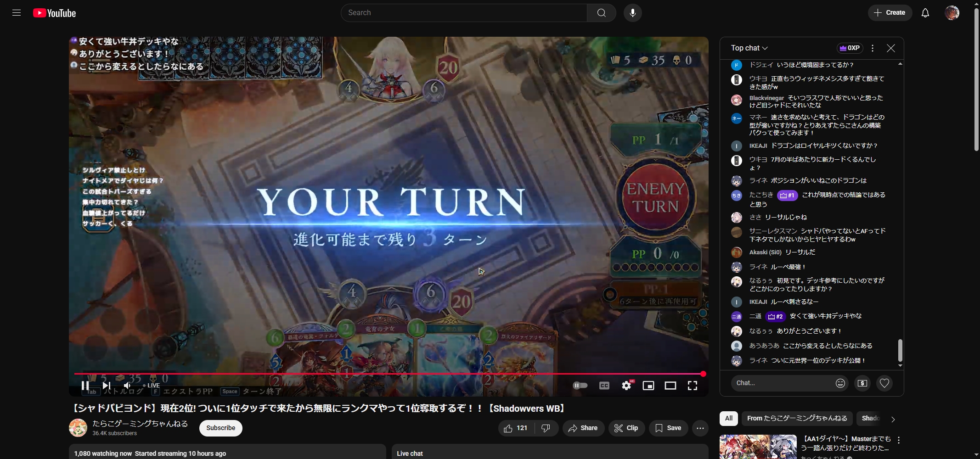This screenshot has height=459, width=980.
Task: Create a Clip of the stream
Action: [626, 428]
